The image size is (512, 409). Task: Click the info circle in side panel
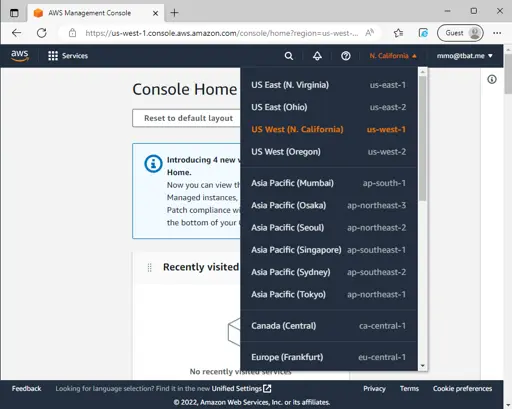click(492, 79)
